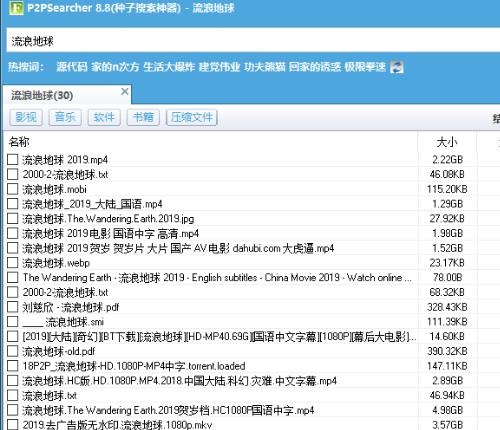Click hot search word 建党伟业
This screenshot has width=500, height=430.
[x=219, y=67]
